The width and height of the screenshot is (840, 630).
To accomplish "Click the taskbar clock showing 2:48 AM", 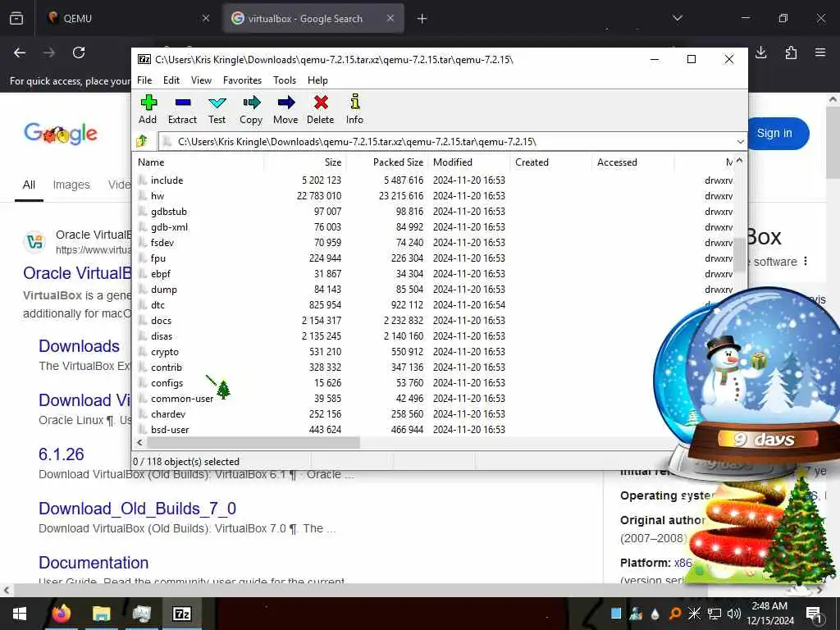I will point(769,614).
